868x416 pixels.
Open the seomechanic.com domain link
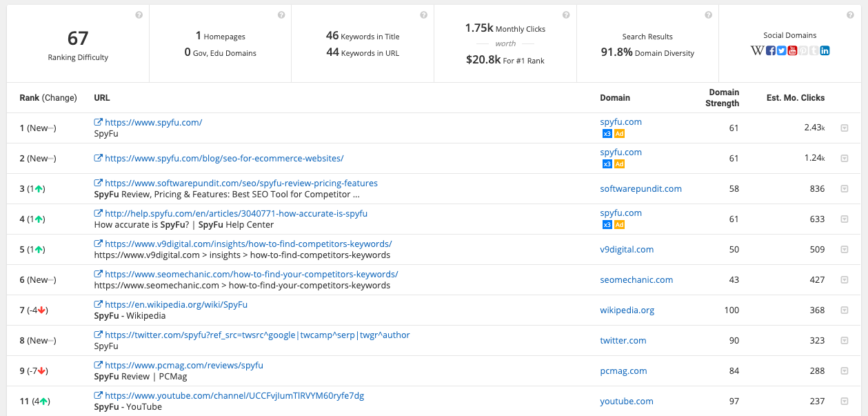point(637,280)
